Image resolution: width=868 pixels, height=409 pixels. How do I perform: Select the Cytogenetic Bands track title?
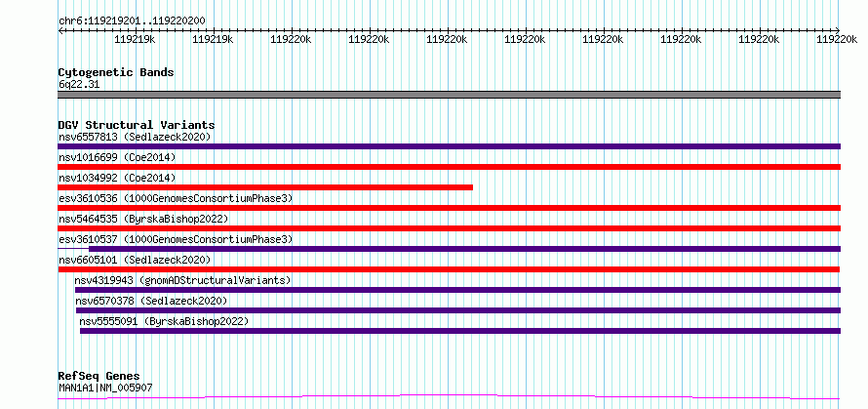pyautogui.click(x=116, y=72)
